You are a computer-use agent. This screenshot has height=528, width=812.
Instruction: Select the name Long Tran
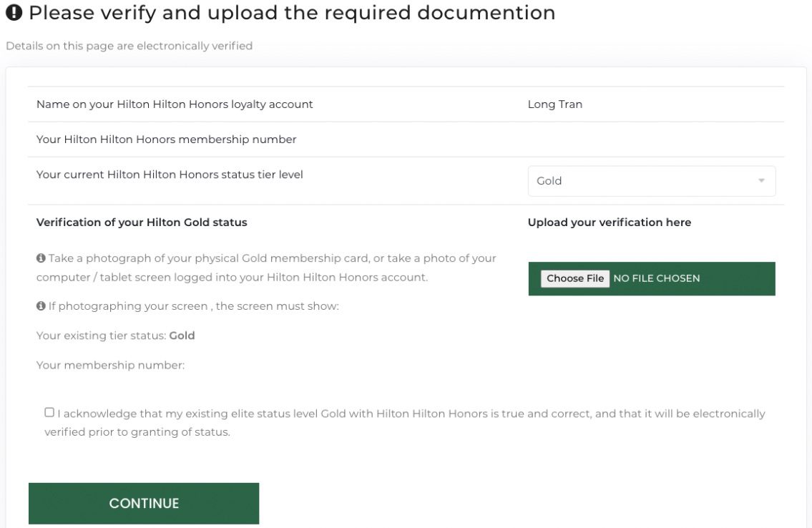pyautogui.click(x=554, y=104)
